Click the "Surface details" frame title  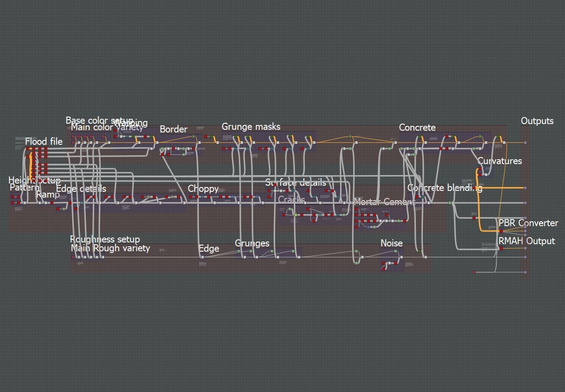(296, 182)
